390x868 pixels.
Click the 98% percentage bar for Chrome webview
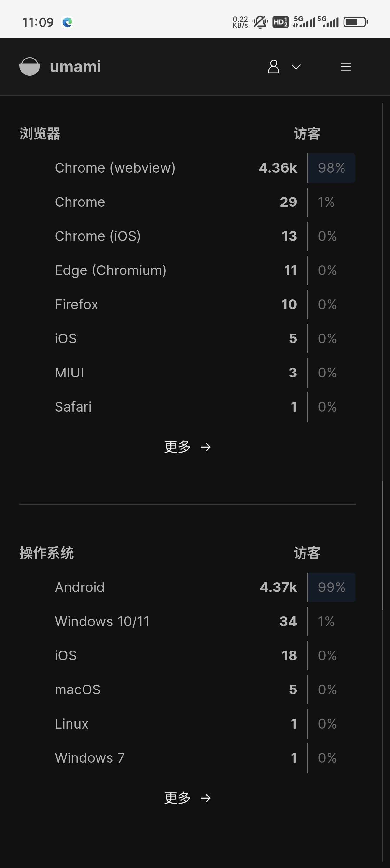331,168
